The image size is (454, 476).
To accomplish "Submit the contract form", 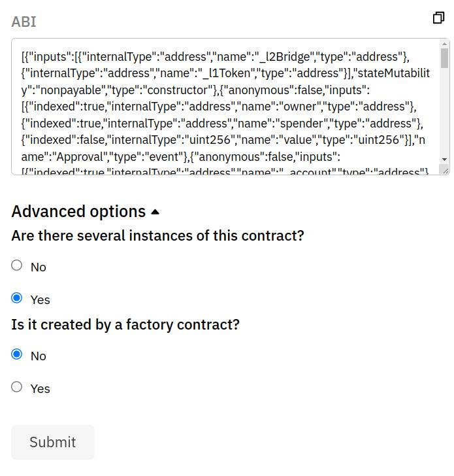I will [x=53, y=442].
